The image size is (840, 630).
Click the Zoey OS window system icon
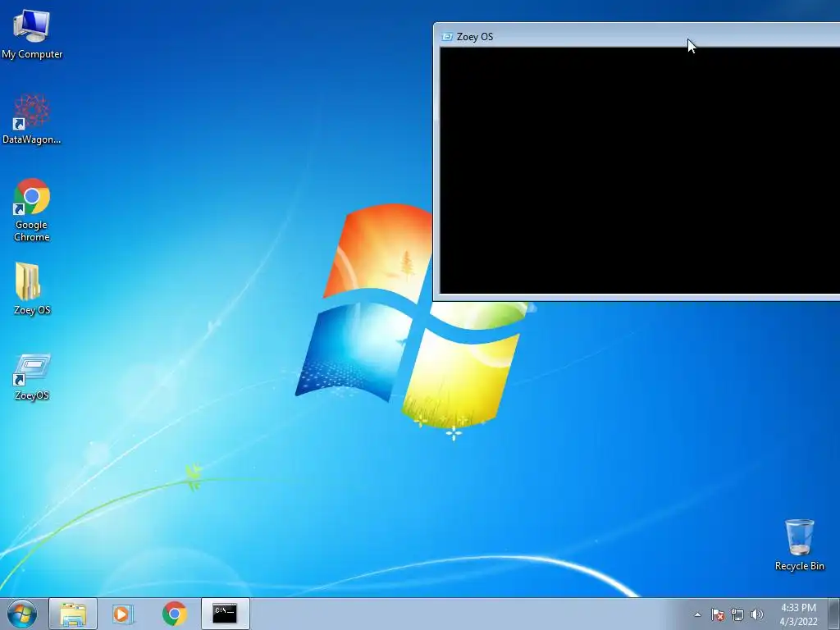click(x=446, y=37)
